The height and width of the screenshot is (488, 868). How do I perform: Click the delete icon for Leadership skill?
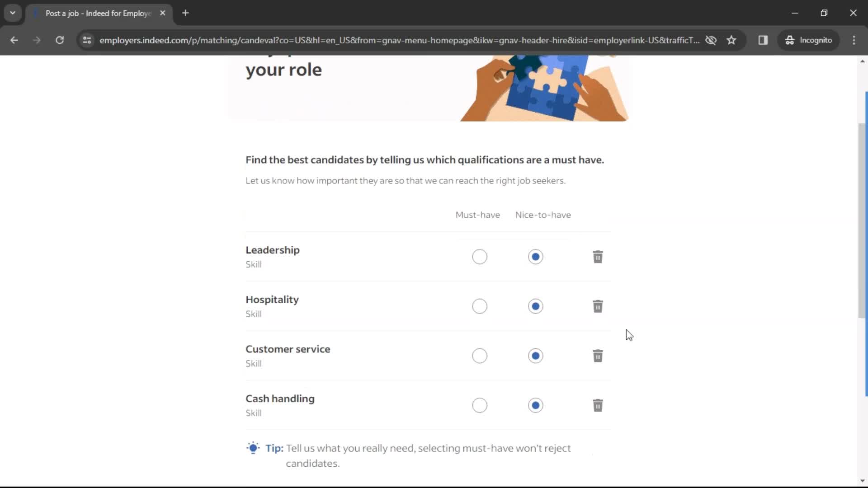598,256
